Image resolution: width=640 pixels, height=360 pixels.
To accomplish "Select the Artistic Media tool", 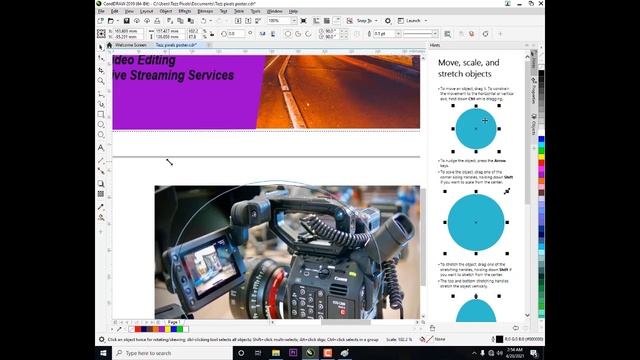I will coord(101,104).
